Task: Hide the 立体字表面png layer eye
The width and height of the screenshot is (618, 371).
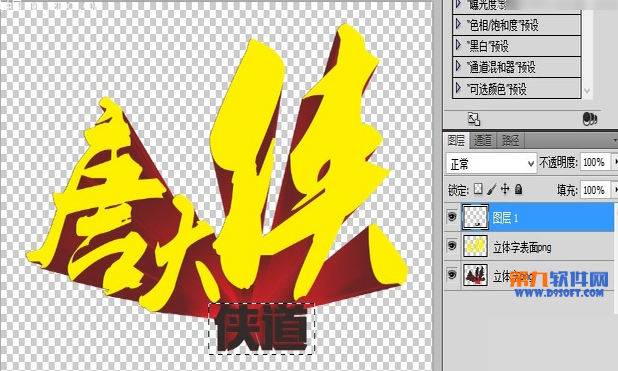Action: (452, 246)
